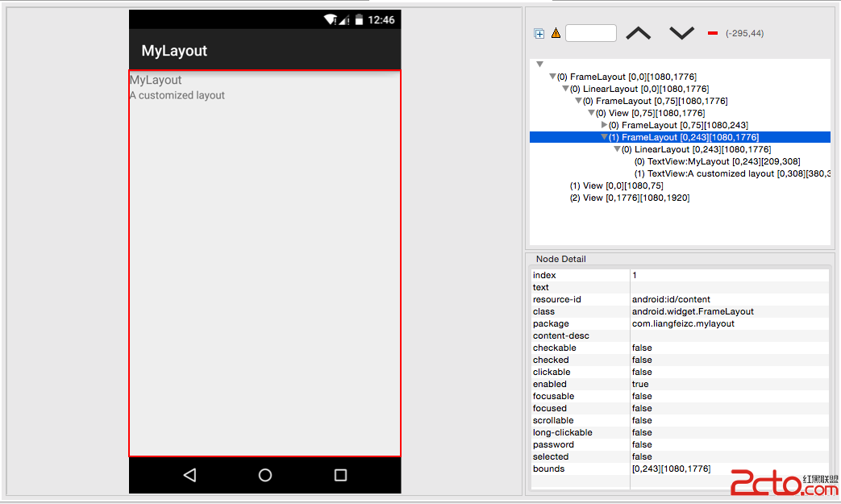Go to next search result with down chevron

(x=681, y=33)
